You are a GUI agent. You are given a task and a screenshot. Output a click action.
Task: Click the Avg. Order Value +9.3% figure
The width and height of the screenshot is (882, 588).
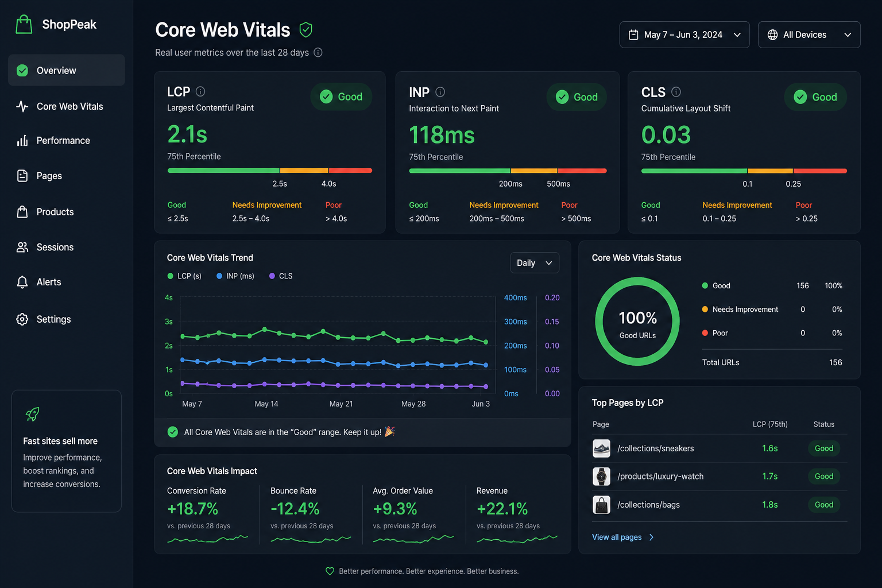[395, 509]
